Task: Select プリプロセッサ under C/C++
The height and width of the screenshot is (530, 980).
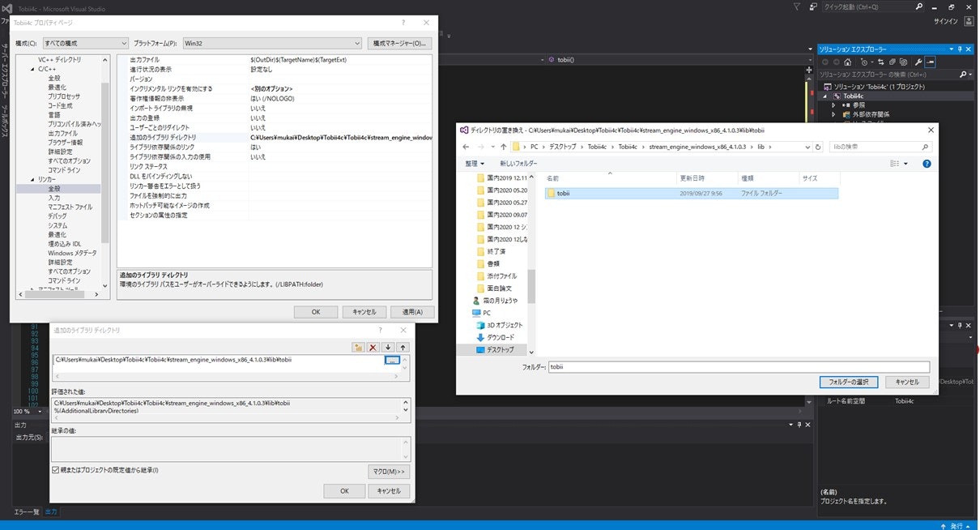Action: coord(64,96)
